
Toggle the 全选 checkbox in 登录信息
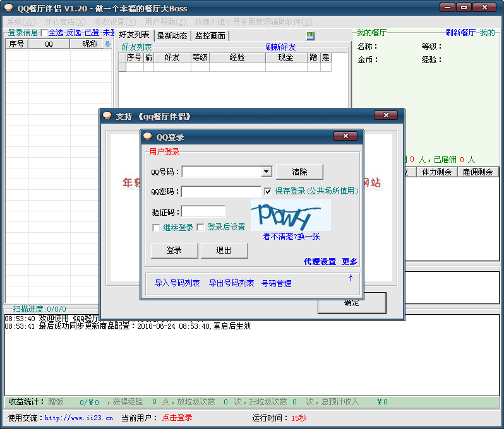click(44, 33)
